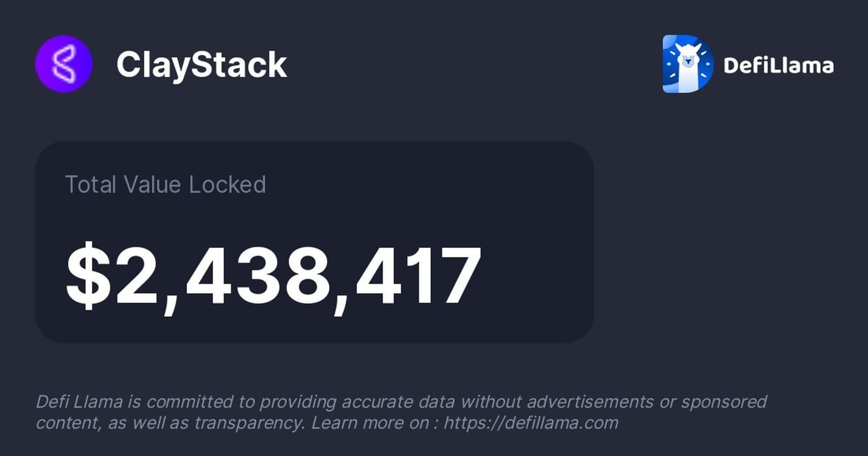Open the https://defillama.com link
The image size is (868, 456).
(531, 423)
